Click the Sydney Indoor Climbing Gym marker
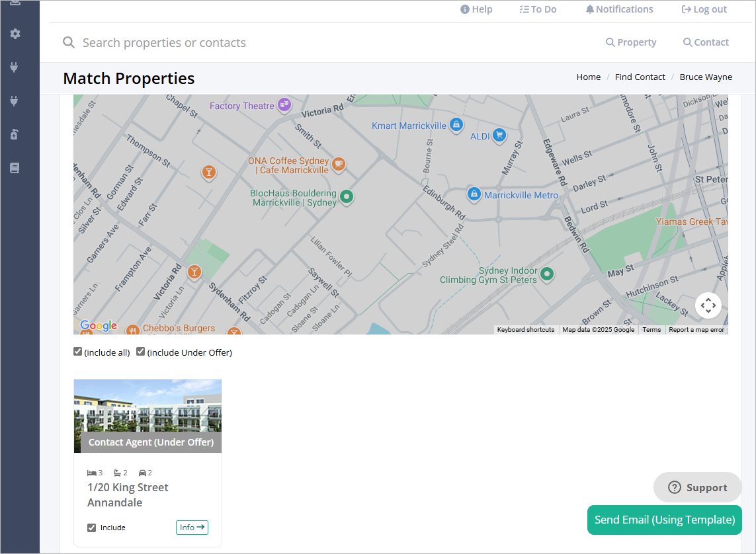 547,274
